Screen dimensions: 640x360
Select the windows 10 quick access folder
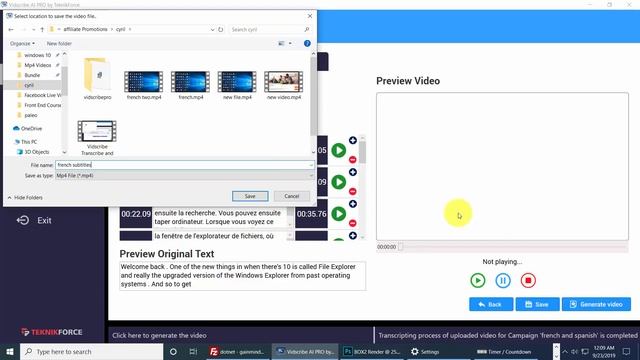(38, 55)
